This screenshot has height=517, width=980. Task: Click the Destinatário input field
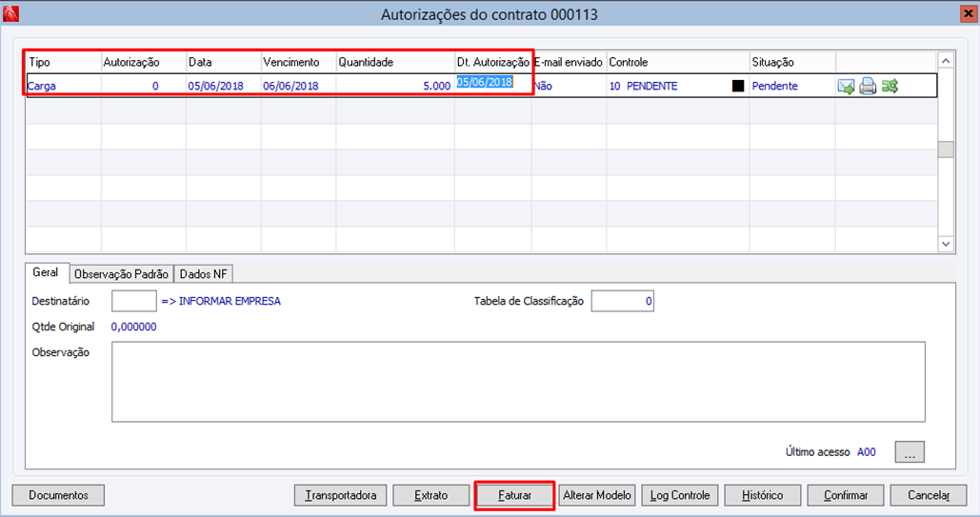click(x=133, y=301)
